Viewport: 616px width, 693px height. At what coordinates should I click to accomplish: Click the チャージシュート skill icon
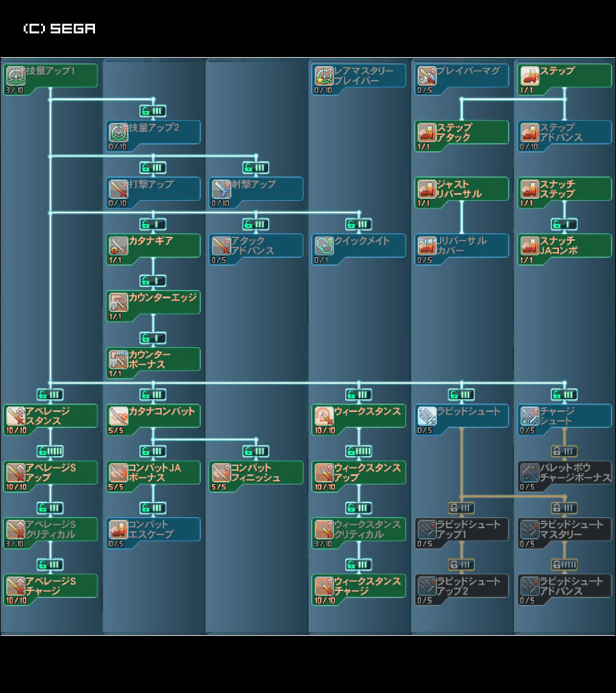point(530,416)
